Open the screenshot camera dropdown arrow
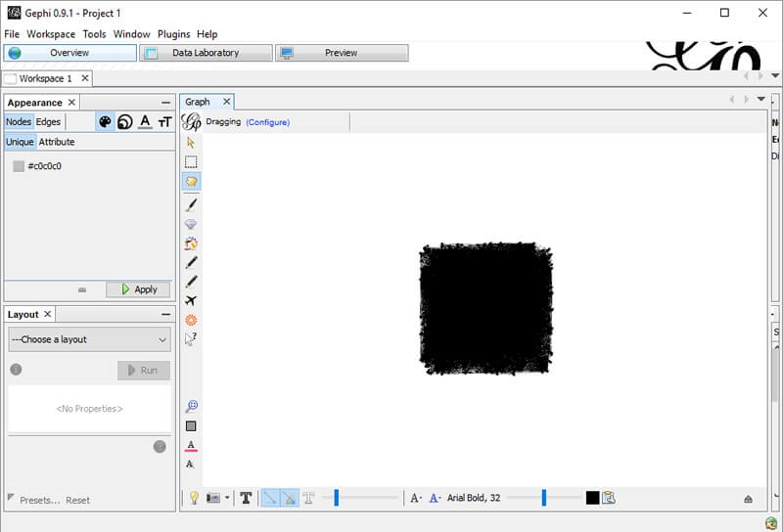 point(227,498)
